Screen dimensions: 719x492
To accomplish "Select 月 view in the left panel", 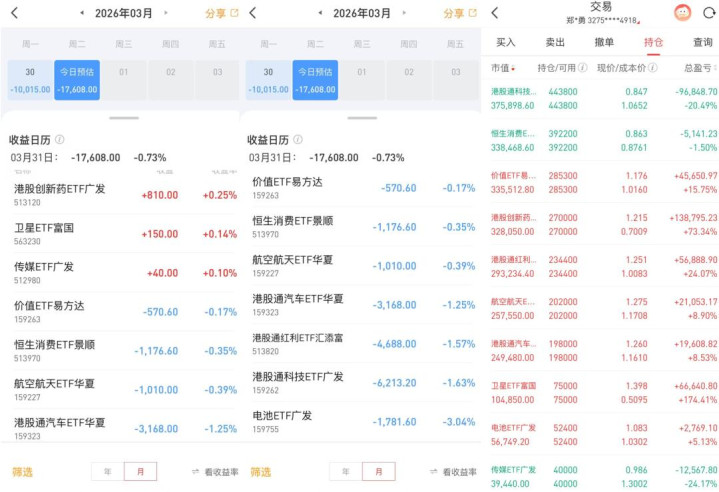I will click(x=140, y=471).
